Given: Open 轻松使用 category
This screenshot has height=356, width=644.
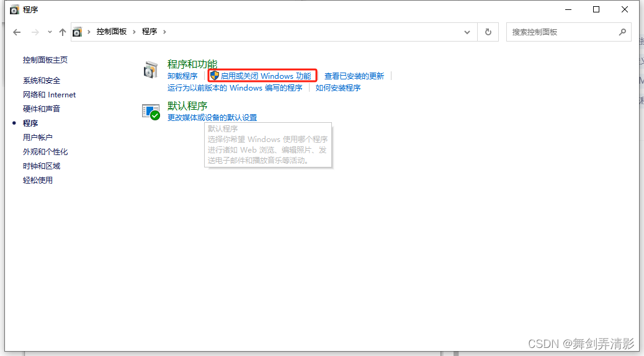Looking at the screenshot, I should point(38,180).
